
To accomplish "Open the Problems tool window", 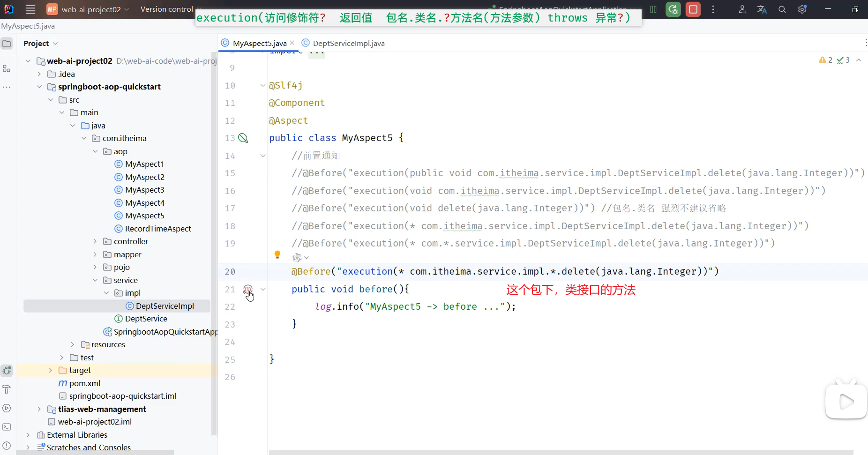I will click(x=7, y=446).
